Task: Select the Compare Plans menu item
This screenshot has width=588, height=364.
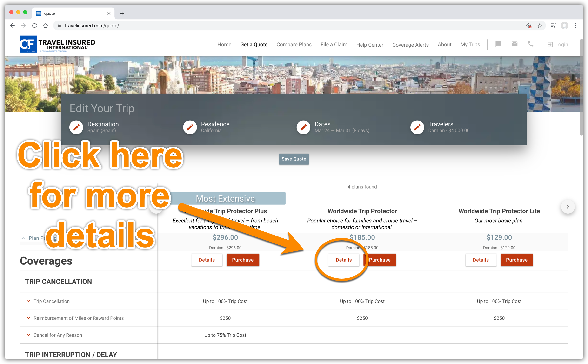Action: [x=294, y=44]
